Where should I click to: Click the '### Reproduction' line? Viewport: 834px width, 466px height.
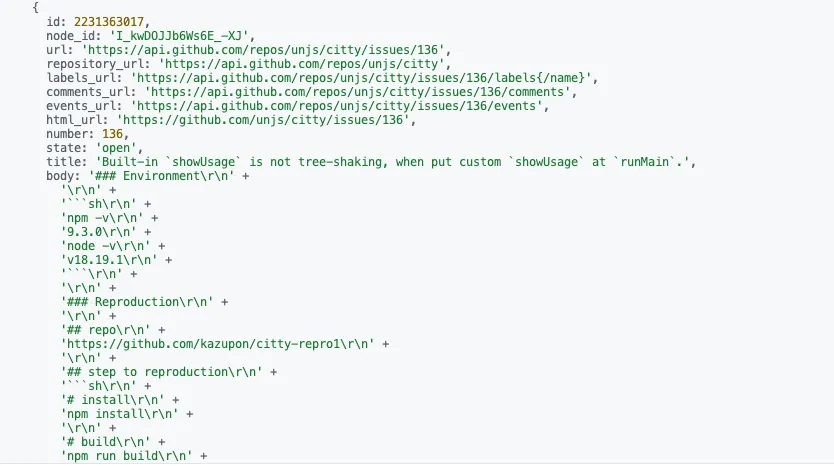click(x=137, y=302)
